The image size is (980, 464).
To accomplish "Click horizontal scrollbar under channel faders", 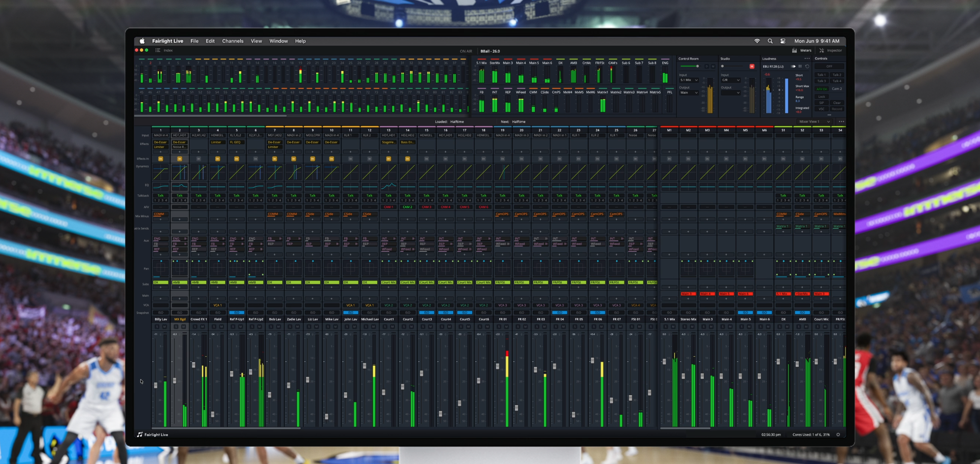I will [x=226, y=428].
